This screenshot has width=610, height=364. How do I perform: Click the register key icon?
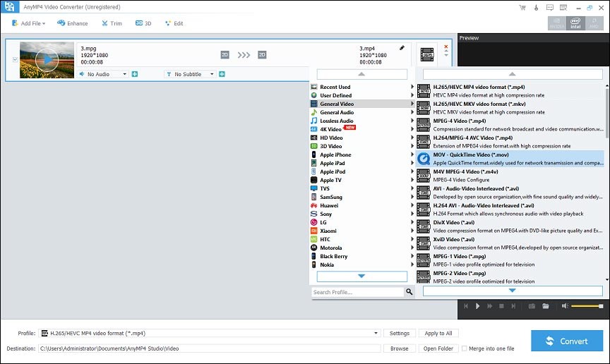536,7
